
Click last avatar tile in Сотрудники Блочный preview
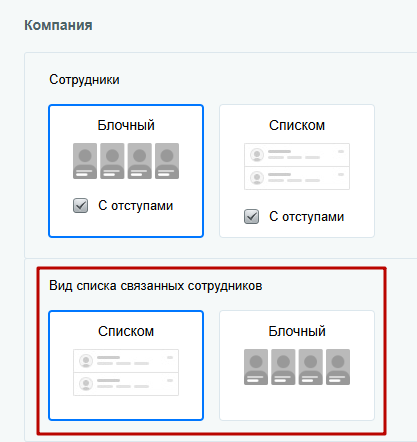(x=167, y=161)
